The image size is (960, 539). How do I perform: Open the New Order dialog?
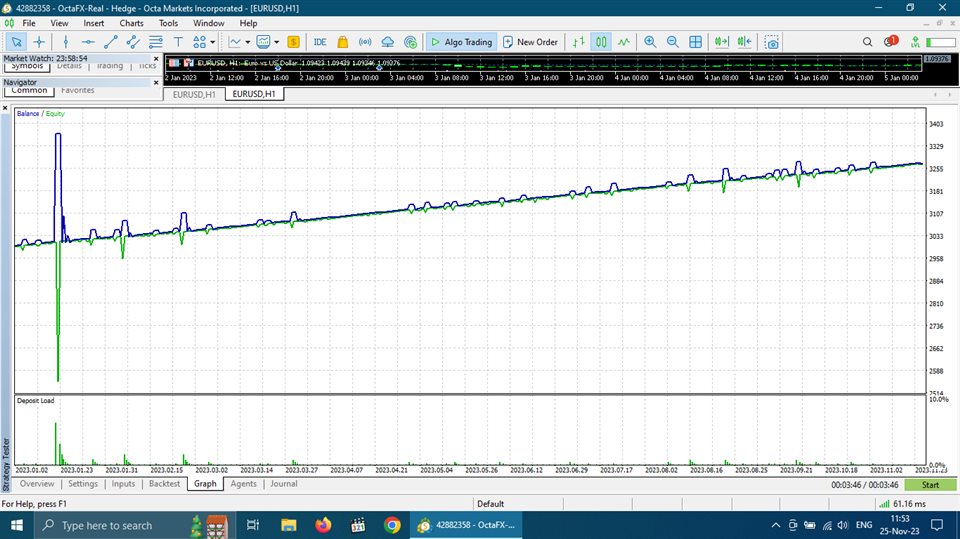click(x=530, y=42)
